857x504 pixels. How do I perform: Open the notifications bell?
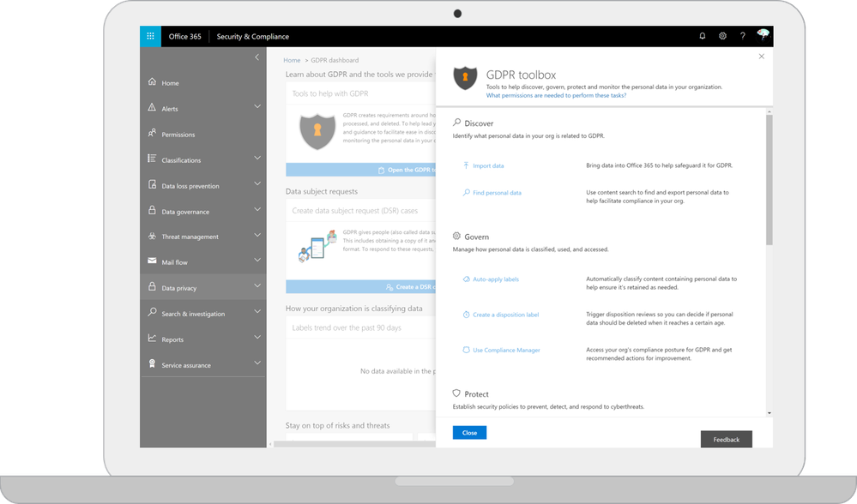pyautogui.click(x=703, y=36)
